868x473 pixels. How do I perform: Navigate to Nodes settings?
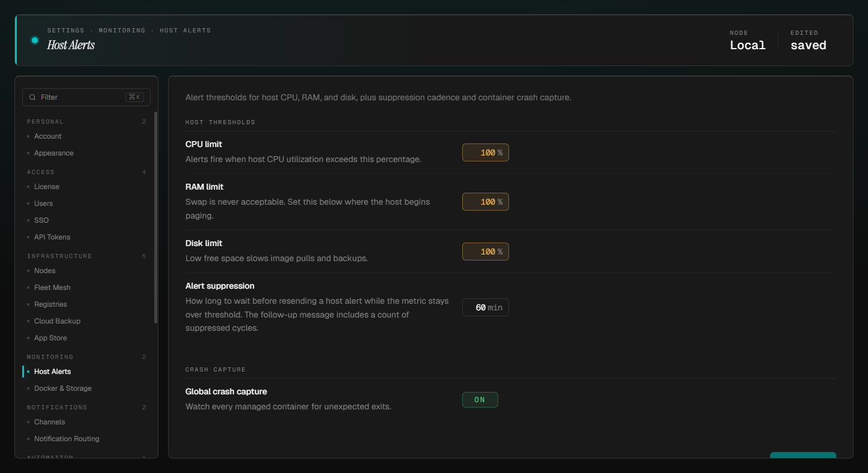coord(44,271)
